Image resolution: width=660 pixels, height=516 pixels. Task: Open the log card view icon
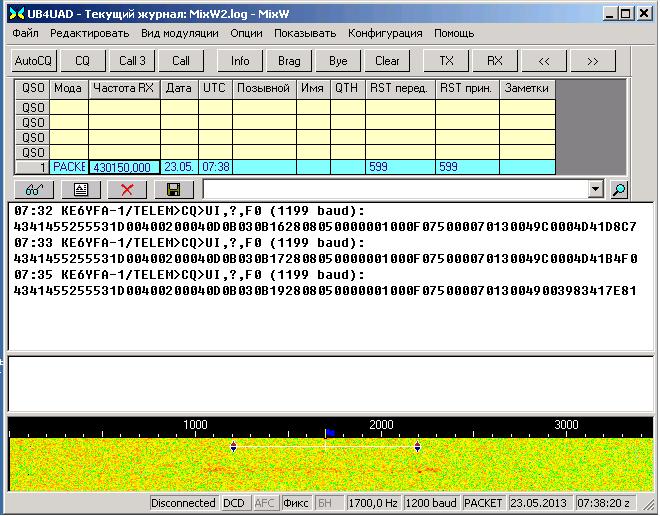tap(81, 189)
